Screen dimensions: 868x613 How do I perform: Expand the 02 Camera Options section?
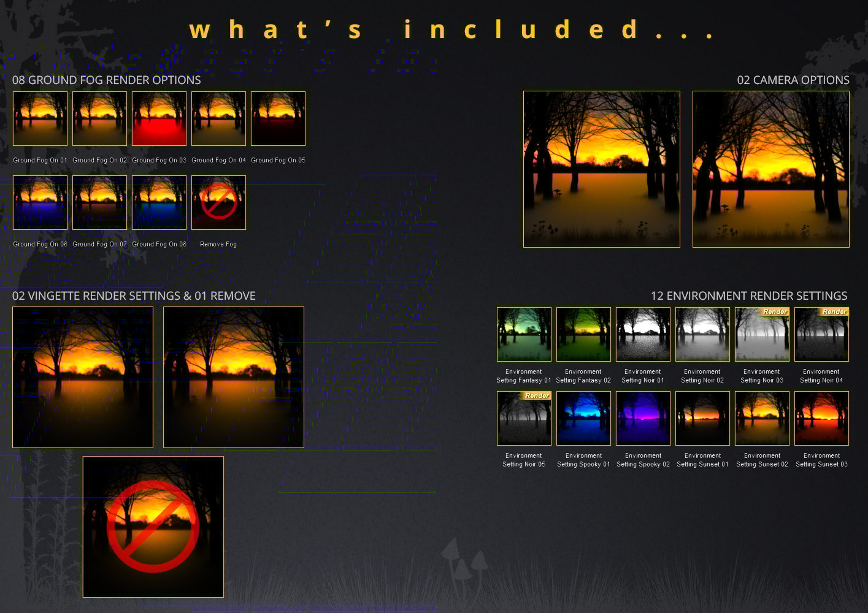[x=793, y=80]
